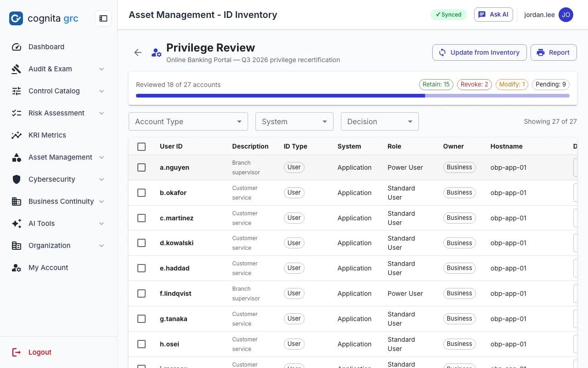588x368 pixels.
Task: Open the Decision filter dropdown
Action: 380,121
